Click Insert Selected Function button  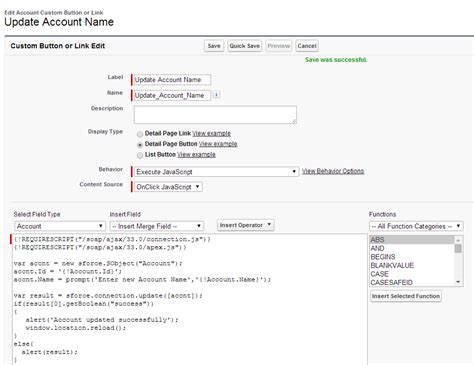(406, 296)
